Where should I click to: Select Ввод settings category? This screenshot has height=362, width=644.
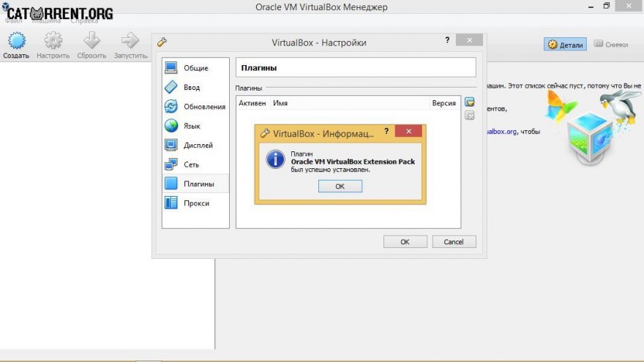[195, 87]
